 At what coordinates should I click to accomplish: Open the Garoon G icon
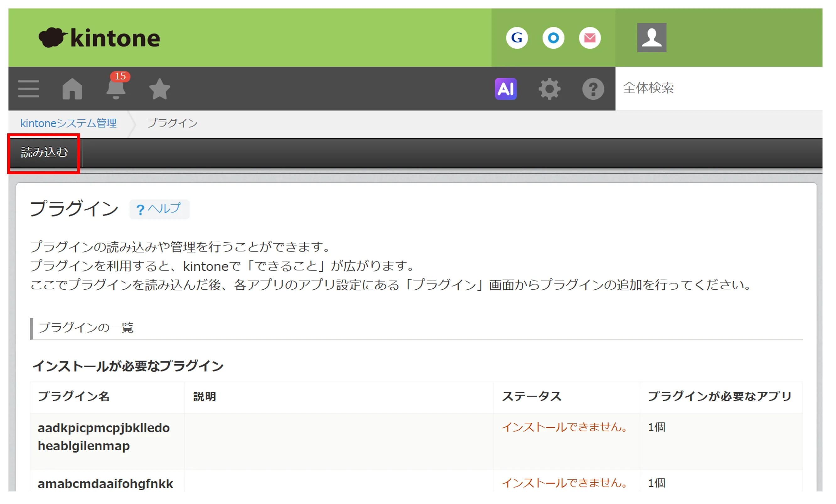(517, 38)
